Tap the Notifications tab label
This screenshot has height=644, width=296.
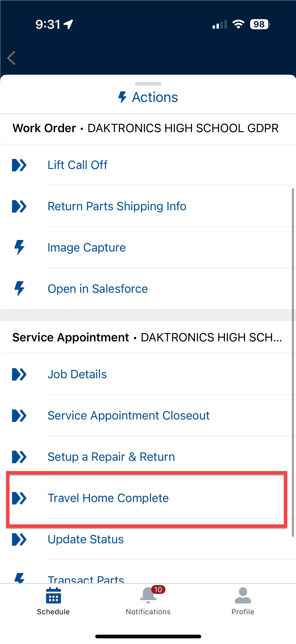[148, 612]
